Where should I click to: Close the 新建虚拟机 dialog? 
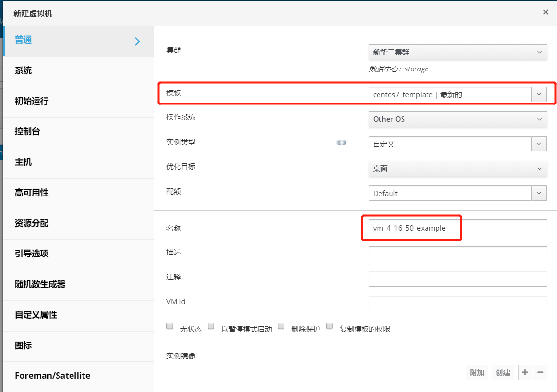pyautogui.click(x=545, y=12)
